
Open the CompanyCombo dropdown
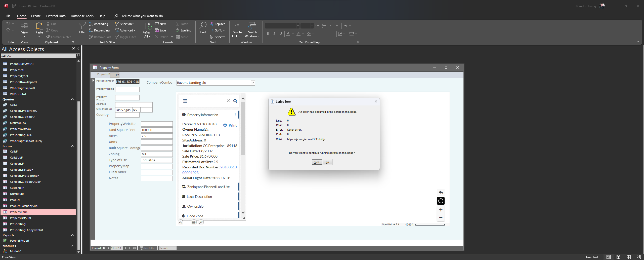[x=252, y=83]
